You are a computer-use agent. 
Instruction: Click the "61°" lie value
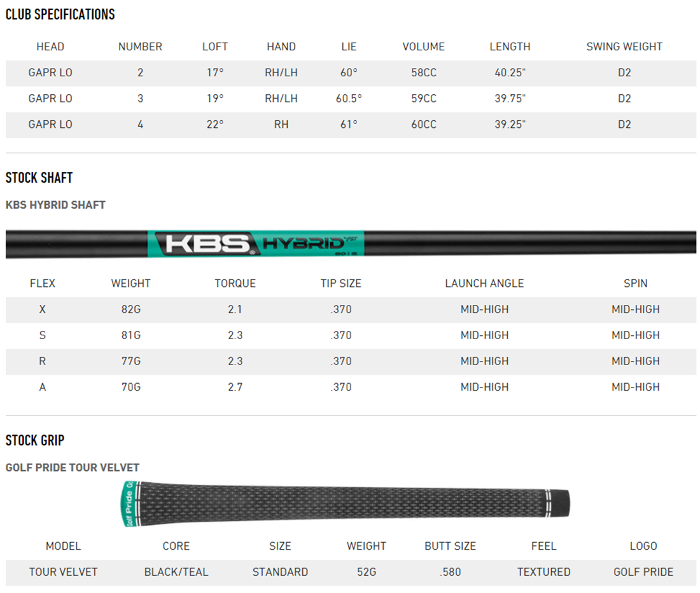click(x=349, y=125)
